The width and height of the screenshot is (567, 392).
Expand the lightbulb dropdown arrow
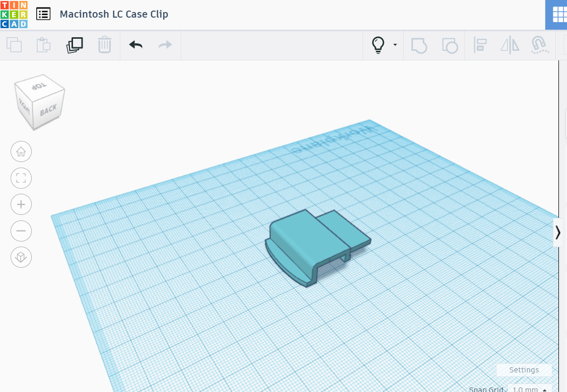[x=394, y=45]
